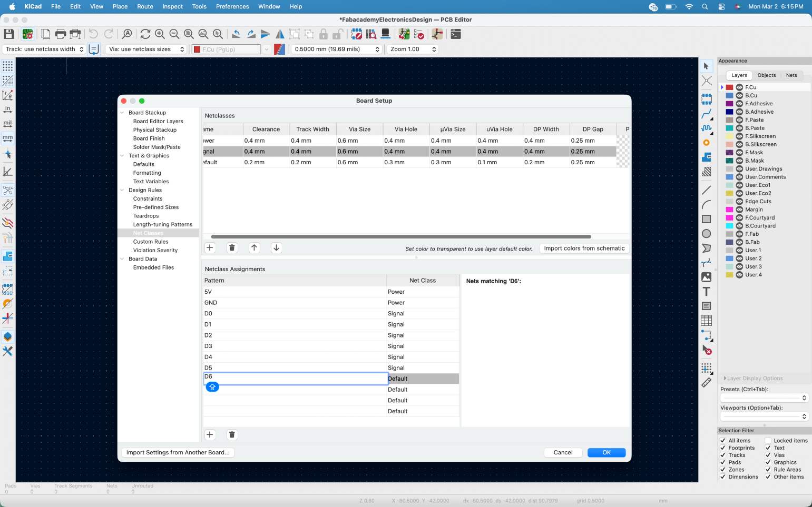Toggle polar coordinates display icon

point(8,95)
